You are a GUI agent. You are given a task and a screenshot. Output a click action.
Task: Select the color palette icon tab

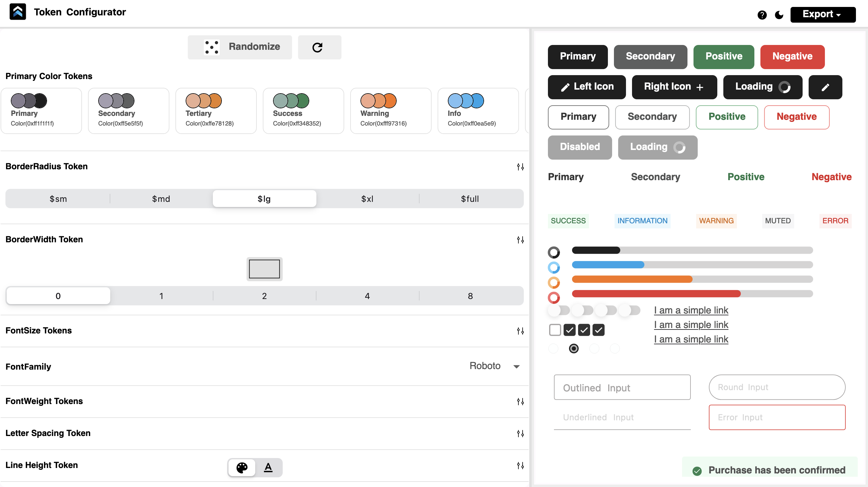click(242, 467)
